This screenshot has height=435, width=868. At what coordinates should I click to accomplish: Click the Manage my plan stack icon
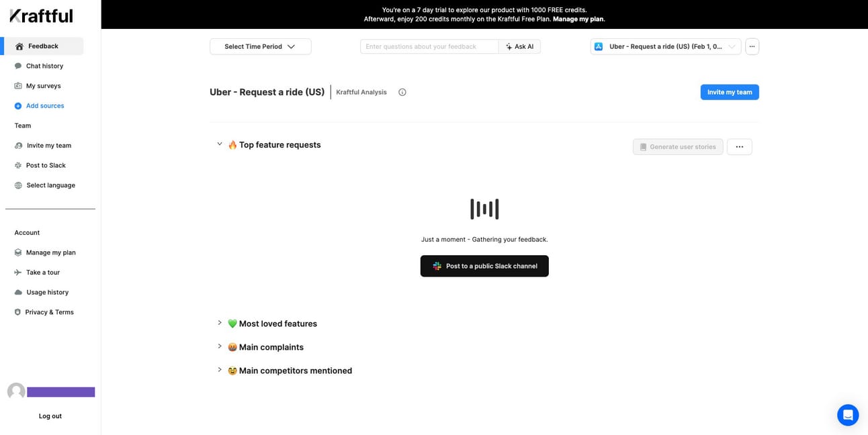(18, 252)
